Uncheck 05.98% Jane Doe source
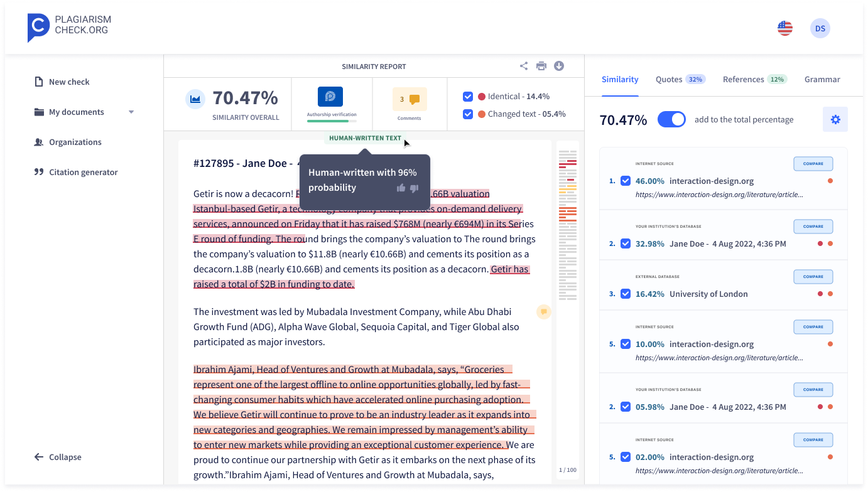868x492 pixels. tap(626, 407)
